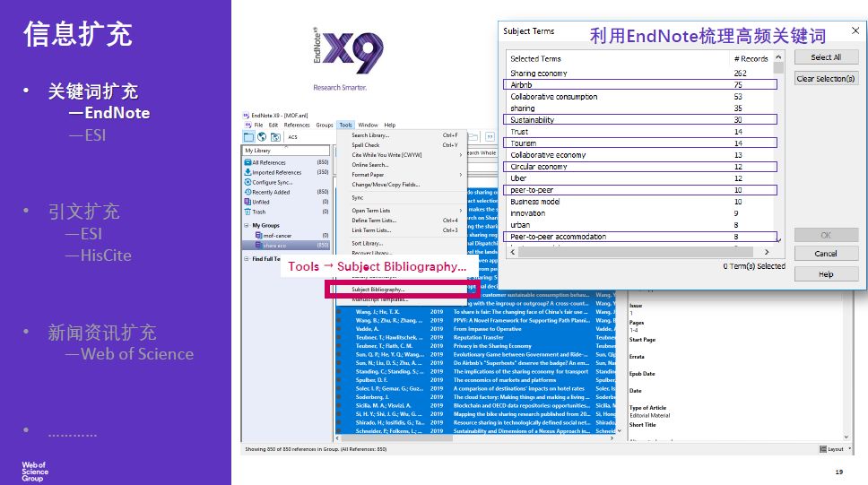Click the Subject Terms list scroll-up arrow
The height and width of the screenshot is (485, 868).
coord(778,56)
